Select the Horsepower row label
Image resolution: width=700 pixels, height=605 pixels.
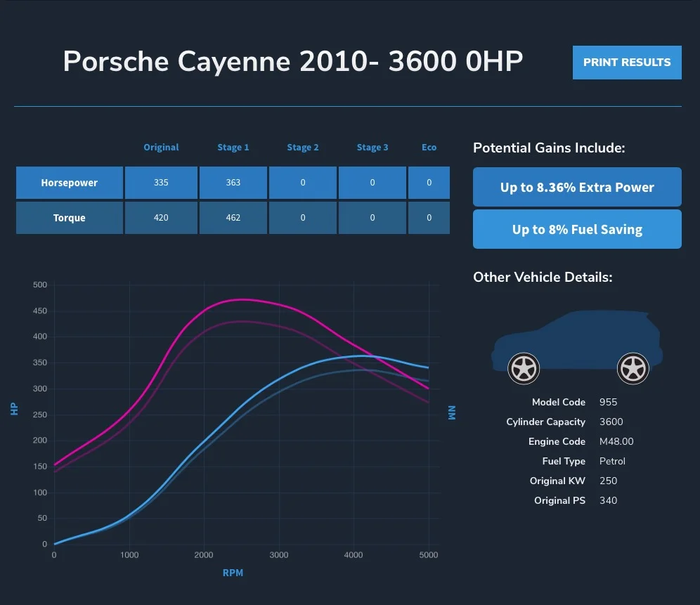click(69, 183)
